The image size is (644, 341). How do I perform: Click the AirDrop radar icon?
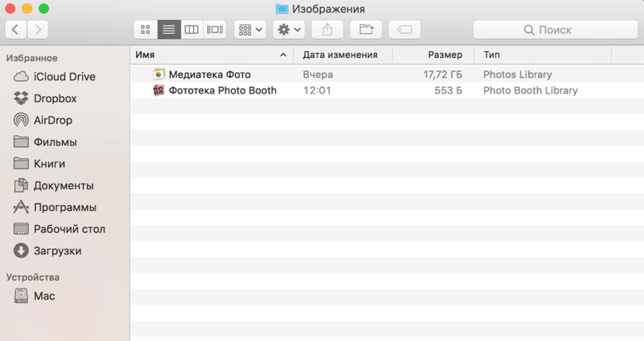[x=21, y=120]
